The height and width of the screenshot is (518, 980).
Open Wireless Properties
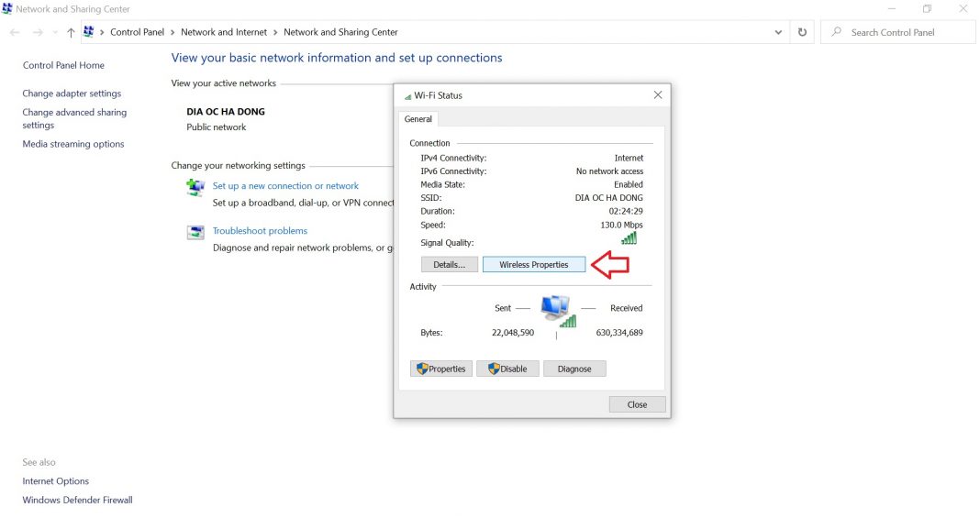click(533, 265)
